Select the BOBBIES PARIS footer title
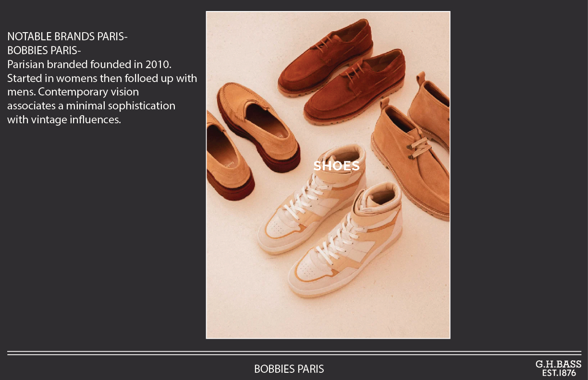The height and width of the screenshot is (380, 588). tap(289, 369)
